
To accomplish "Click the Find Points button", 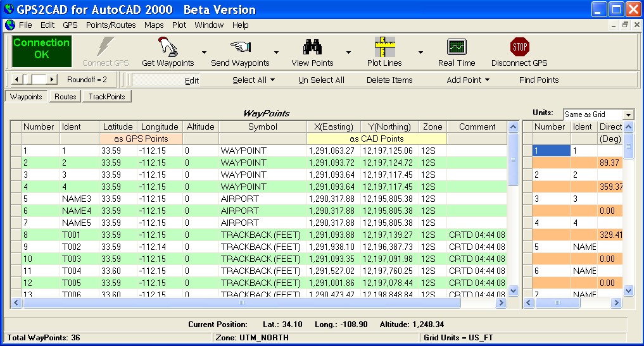I will [539, 80].
